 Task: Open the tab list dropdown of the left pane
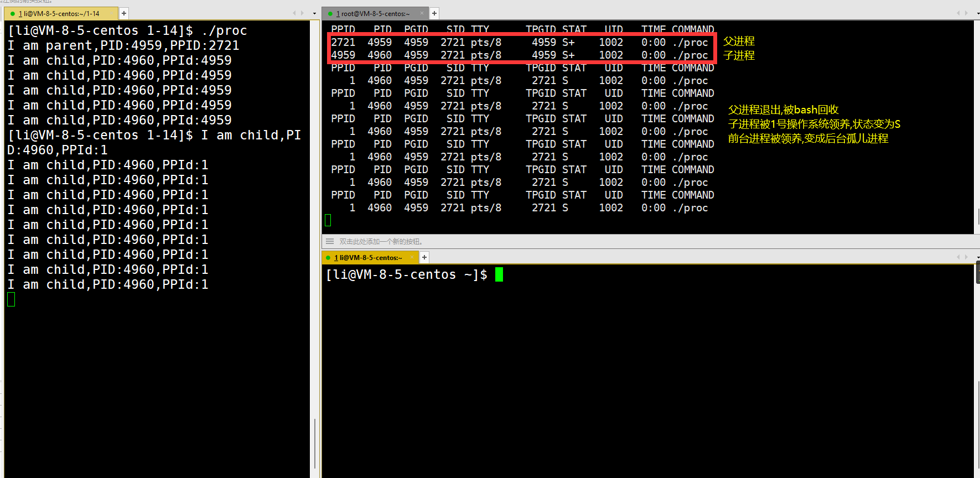pyautogui.click(x=315, y=13)
